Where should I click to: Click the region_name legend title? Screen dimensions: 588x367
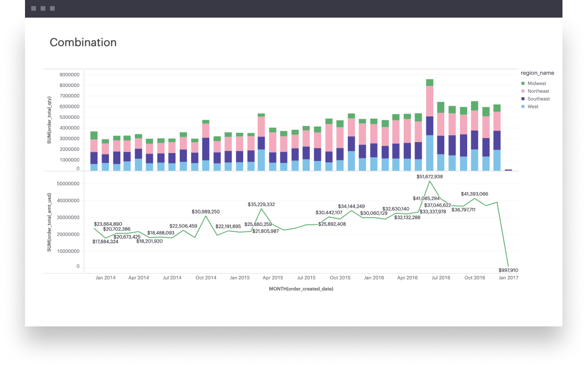pyautogui.click(x=537, y=73)
